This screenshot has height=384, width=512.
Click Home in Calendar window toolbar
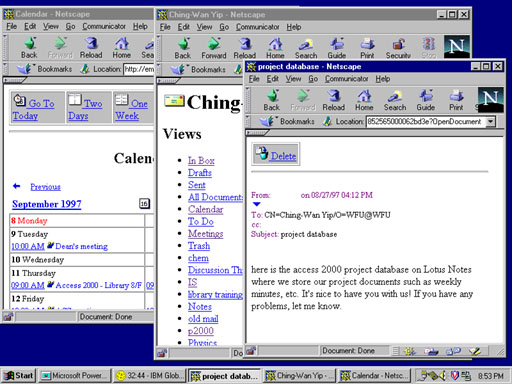pos(121,48)
